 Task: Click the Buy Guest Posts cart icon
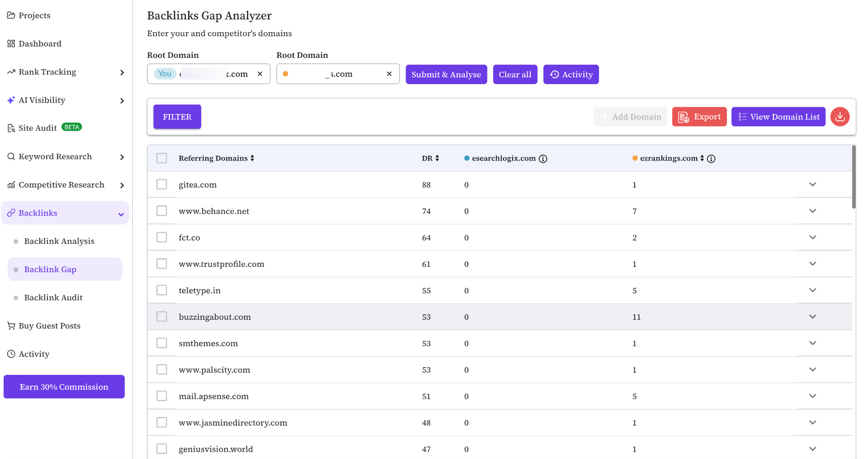[11, 326]
